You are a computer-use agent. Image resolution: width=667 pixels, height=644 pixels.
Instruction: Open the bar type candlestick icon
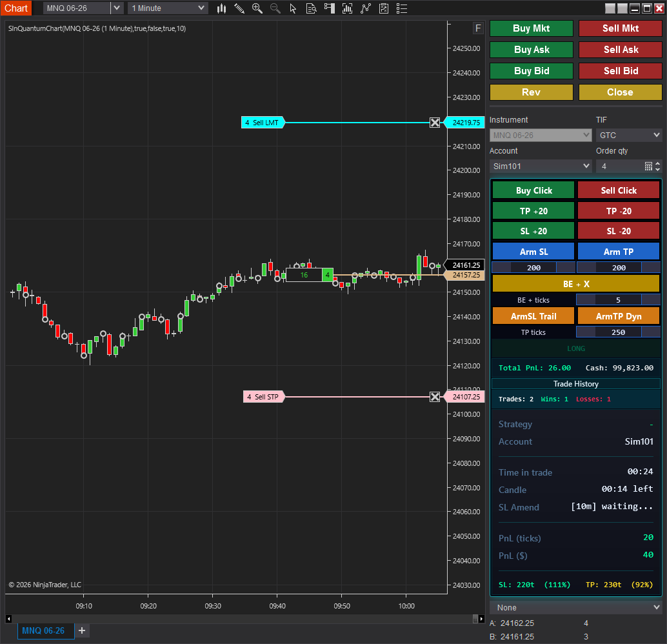(221, 8)
